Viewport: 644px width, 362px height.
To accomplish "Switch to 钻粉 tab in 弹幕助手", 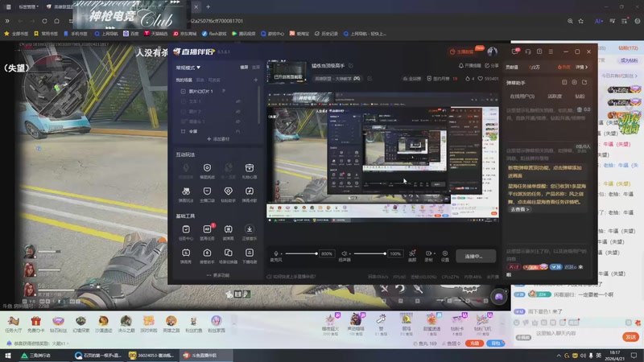I will pyautogui.click(x=580, y=97).
